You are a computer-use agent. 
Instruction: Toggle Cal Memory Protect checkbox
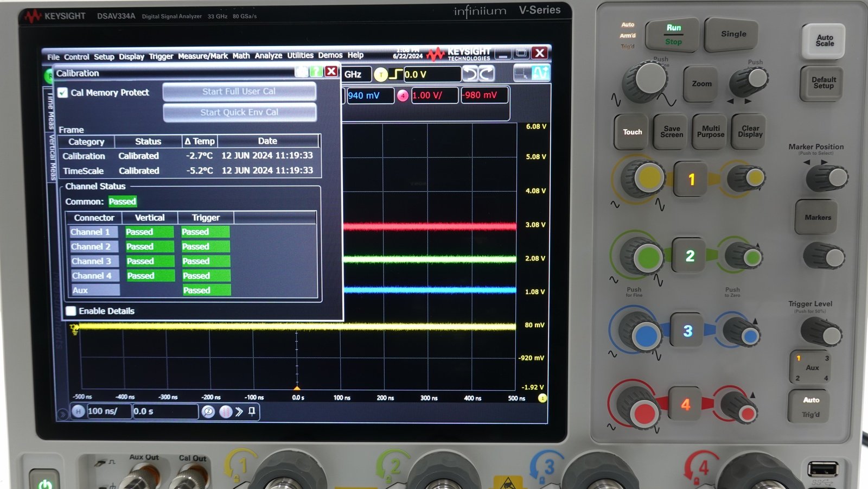(63, 93)
